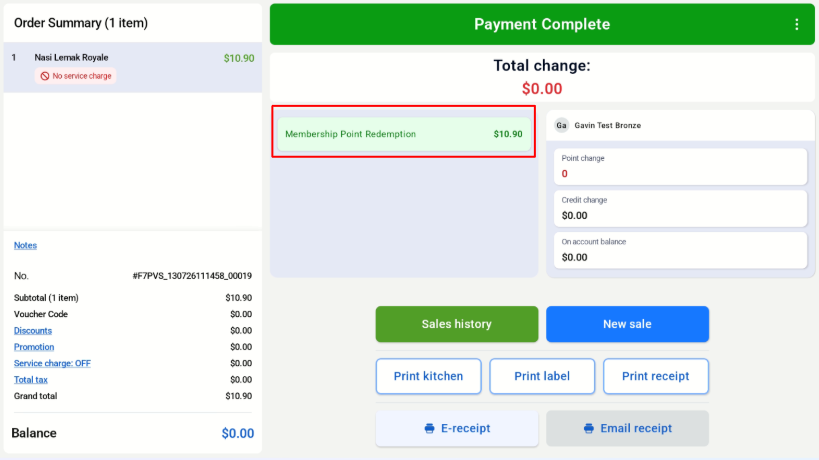Viewport: 819px width, 460px height.
Task: Click the printer icon on E-receipt
Action: (429, 429)
